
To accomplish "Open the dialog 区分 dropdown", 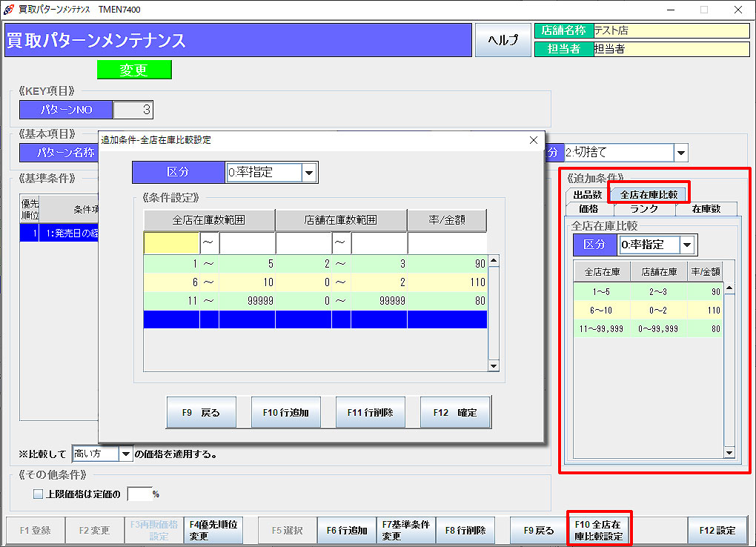I will [310, 172].
